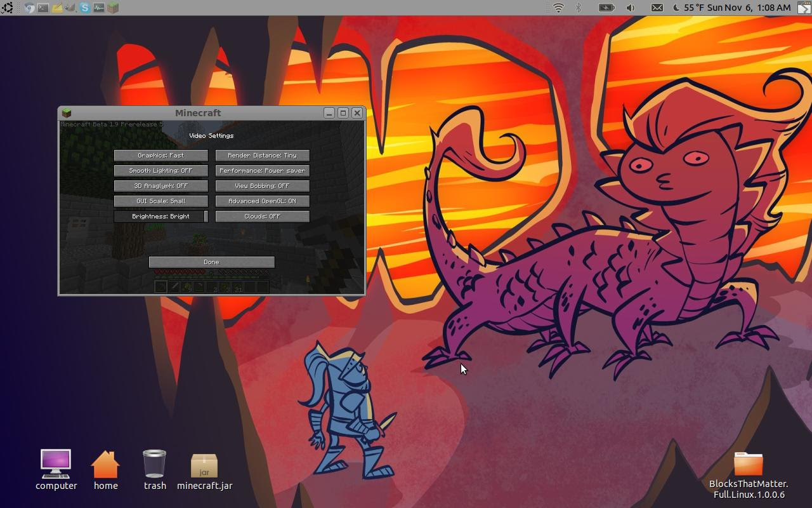
Task: Minimize the Minecraft window
Action: 329,113
